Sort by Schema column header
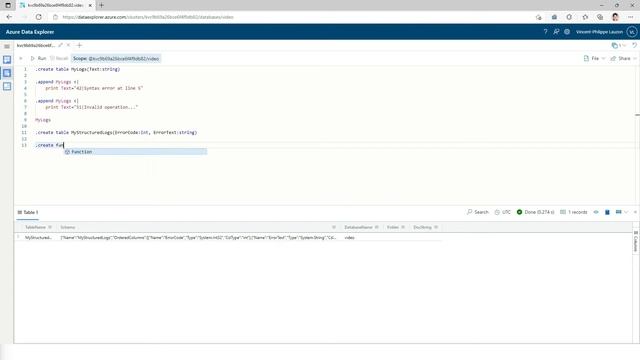Image resolution: width=640 pixels, height=360 pixels. (x=68, y=227)
